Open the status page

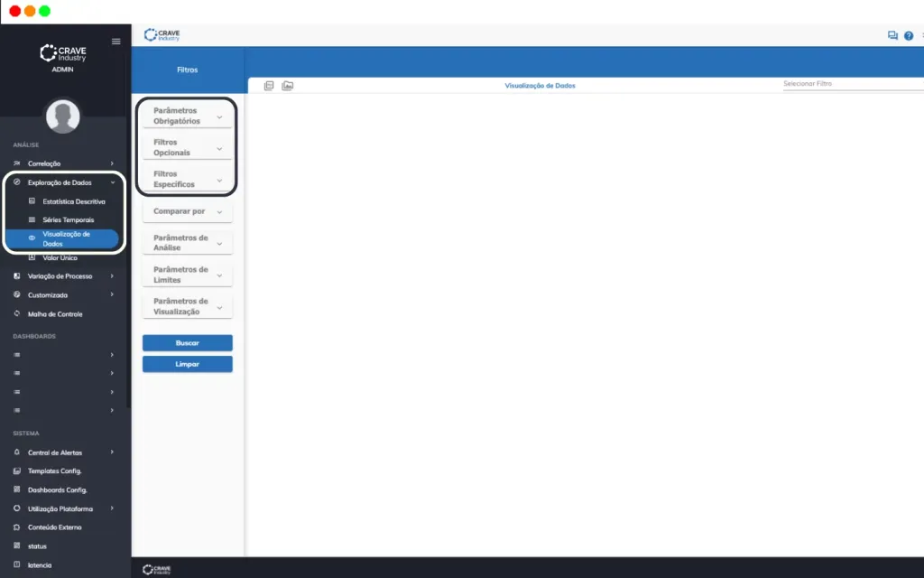click(37, 546)
